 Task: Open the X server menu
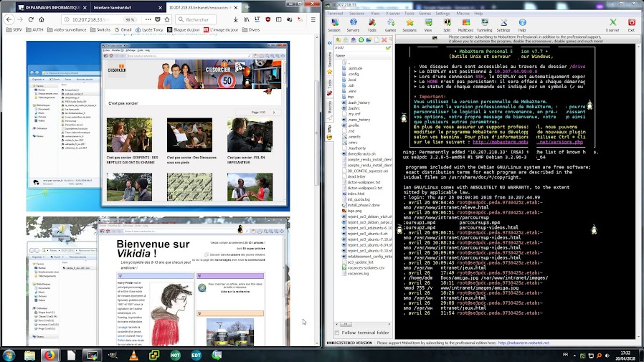(393, 13)
